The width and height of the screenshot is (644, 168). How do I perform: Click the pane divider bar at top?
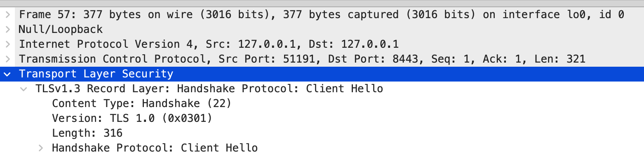(322, 3)
